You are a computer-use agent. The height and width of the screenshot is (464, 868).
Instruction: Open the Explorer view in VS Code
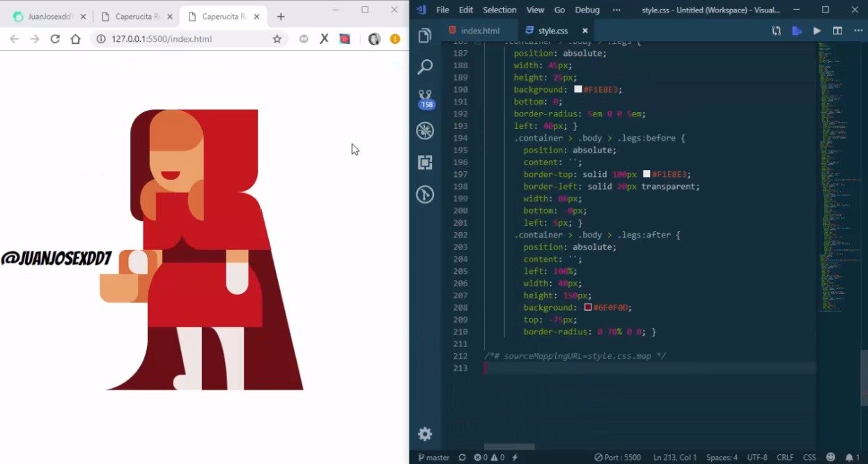tap(425, 36)
